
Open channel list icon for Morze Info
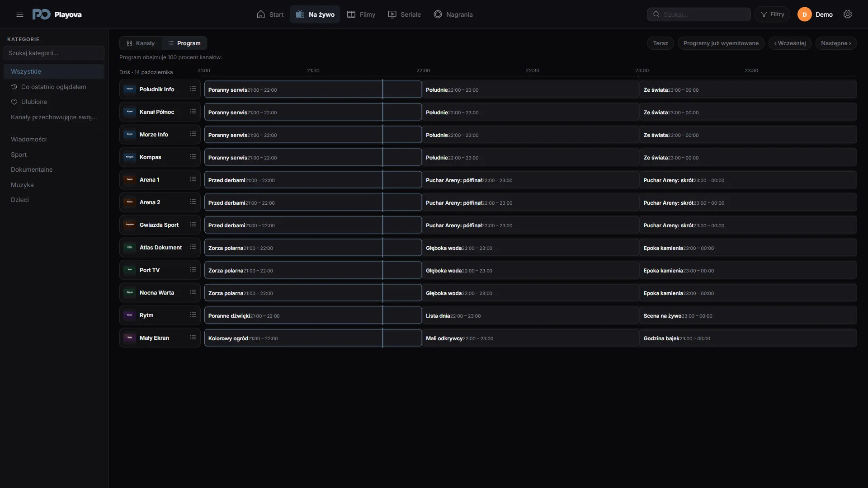point(193,134)
